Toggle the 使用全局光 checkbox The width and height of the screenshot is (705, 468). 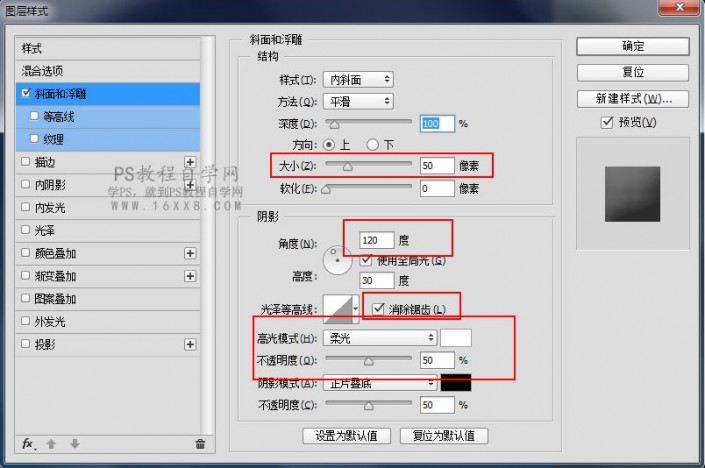366,260
